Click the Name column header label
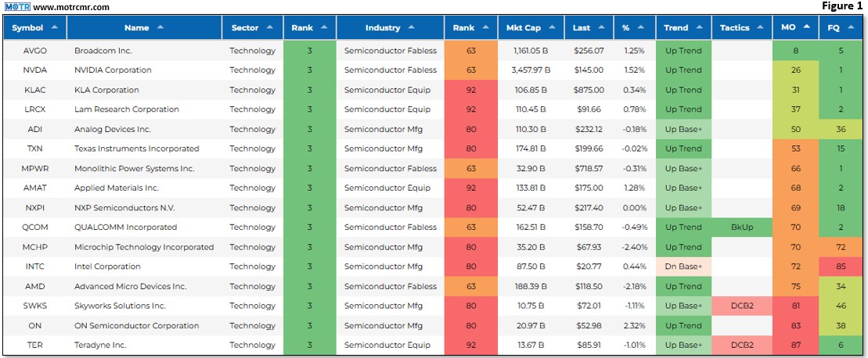 point(136,27)
